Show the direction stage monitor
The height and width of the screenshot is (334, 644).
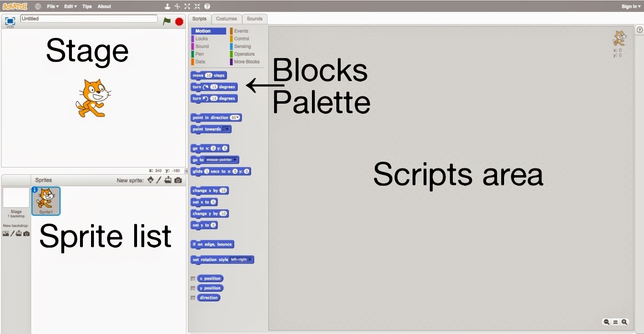(193, 298)
